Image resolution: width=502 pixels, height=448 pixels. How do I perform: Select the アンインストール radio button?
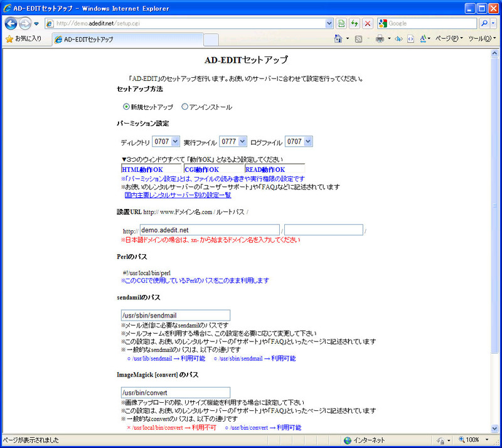tap(184, 107)
